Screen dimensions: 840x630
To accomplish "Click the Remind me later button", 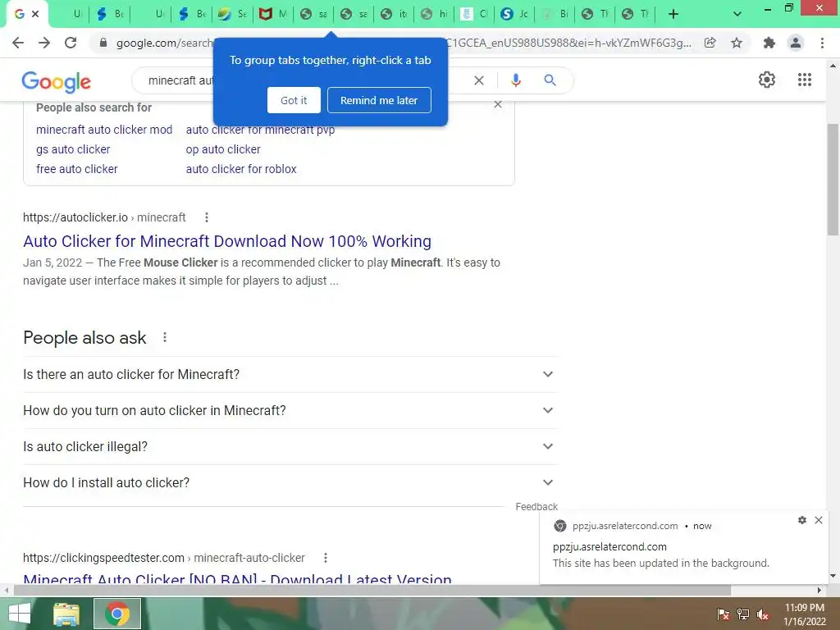I will point(379,100).
